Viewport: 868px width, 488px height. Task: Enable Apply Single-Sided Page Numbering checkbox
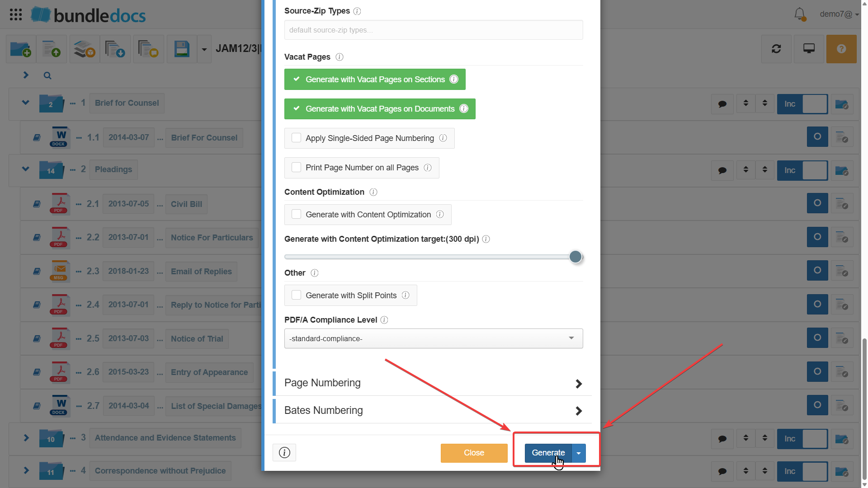[x=297, y=138]
